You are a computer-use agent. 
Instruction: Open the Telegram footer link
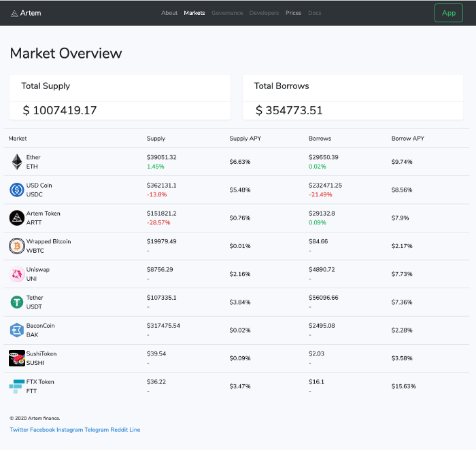pos(97,430)
